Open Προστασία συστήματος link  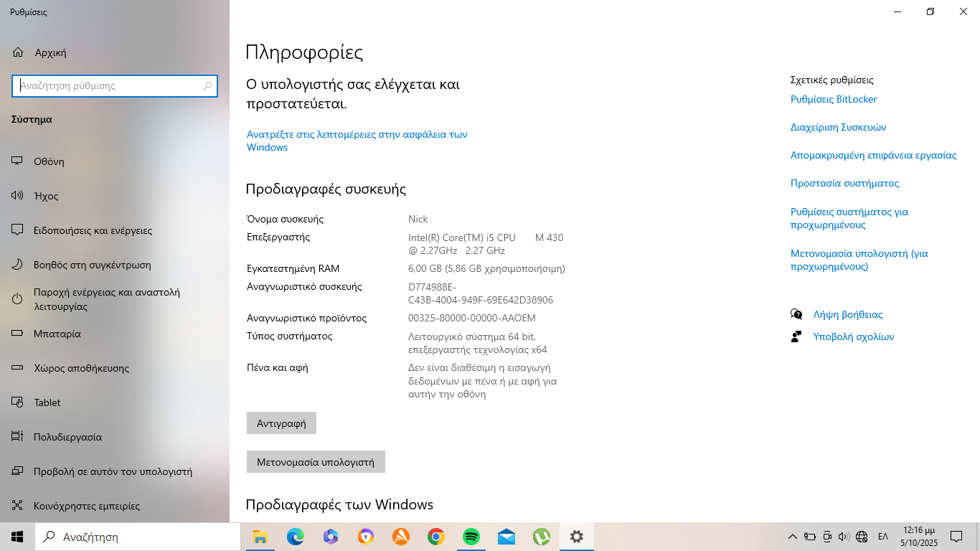click(844, 183)
